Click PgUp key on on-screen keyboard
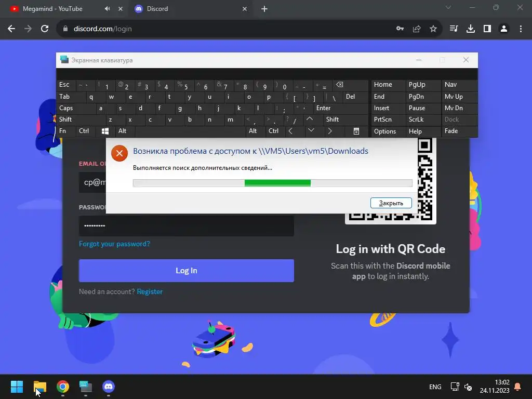The height and width of the screenshot is (399, 532). coord(423,85)
